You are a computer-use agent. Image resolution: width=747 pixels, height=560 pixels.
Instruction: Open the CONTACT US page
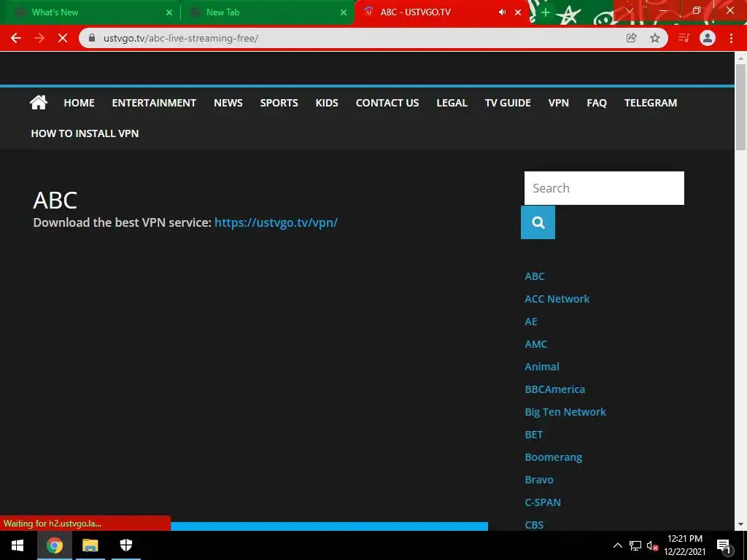pos(387,103)
